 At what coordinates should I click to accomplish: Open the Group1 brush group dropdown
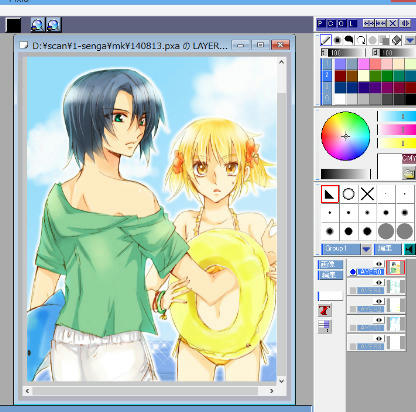(341, 249)
